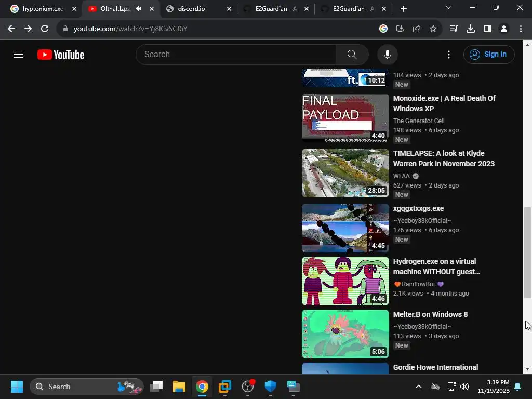Show hidden system tray icons

[419, 387]
